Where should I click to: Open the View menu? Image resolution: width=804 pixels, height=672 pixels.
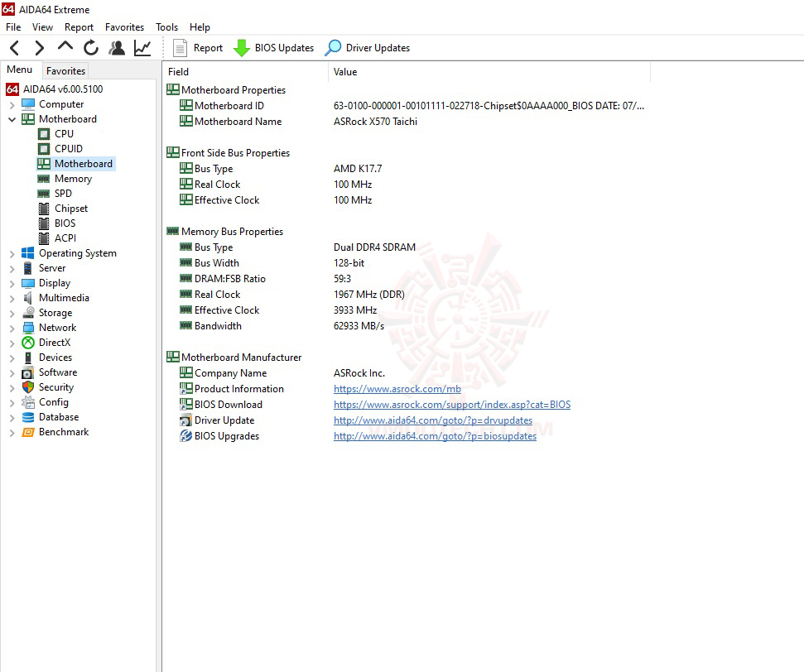[42, 27]
